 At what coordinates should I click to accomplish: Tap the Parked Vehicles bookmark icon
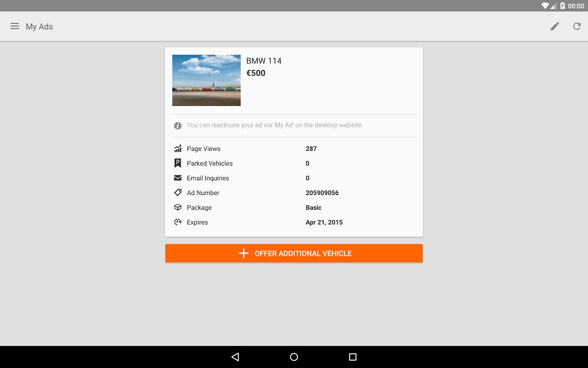click(178, 163)
